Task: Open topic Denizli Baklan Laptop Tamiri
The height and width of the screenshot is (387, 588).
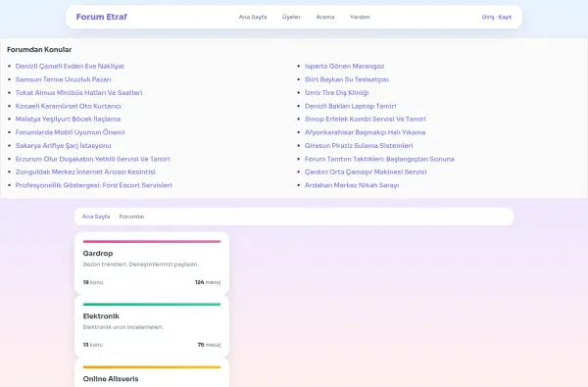Action: pos(350,106)
